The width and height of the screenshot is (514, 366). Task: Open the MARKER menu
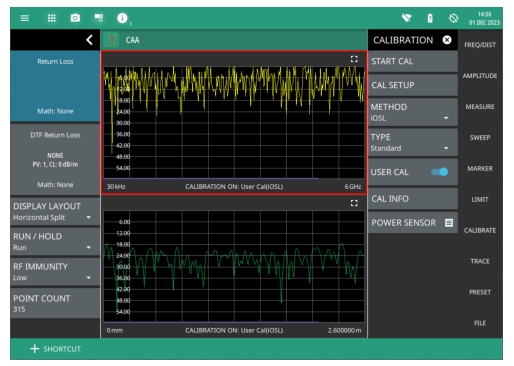480,168
